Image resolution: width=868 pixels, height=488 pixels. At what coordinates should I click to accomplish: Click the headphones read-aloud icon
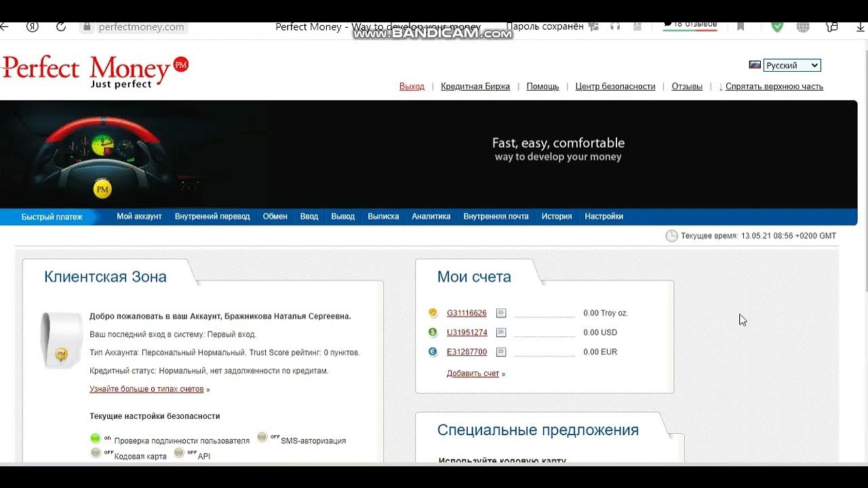(616, 27)
